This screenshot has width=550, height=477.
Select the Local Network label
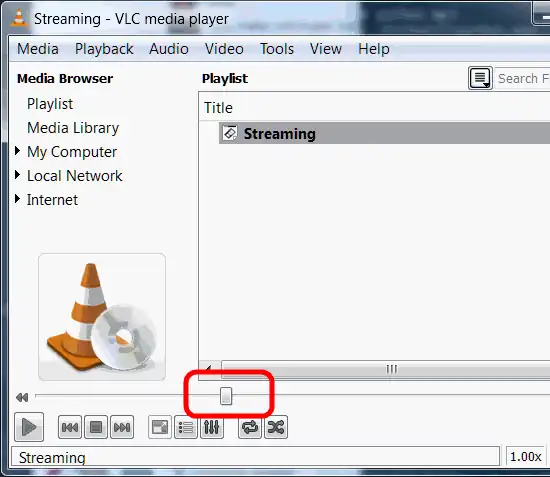click(x=75, y=176)
